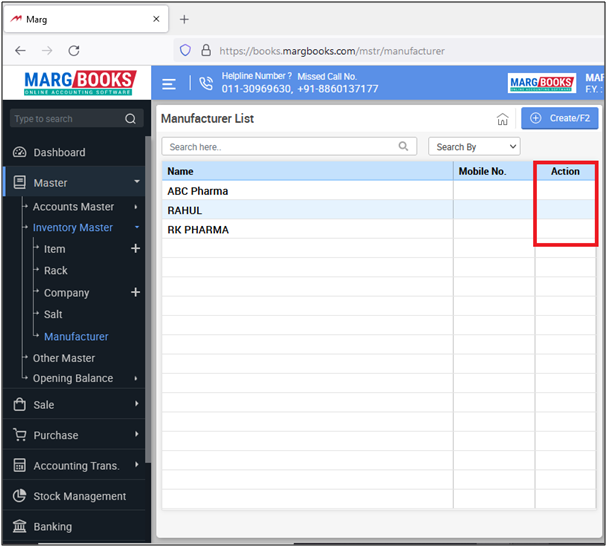Open Banking menu

[x=52, y=526]
